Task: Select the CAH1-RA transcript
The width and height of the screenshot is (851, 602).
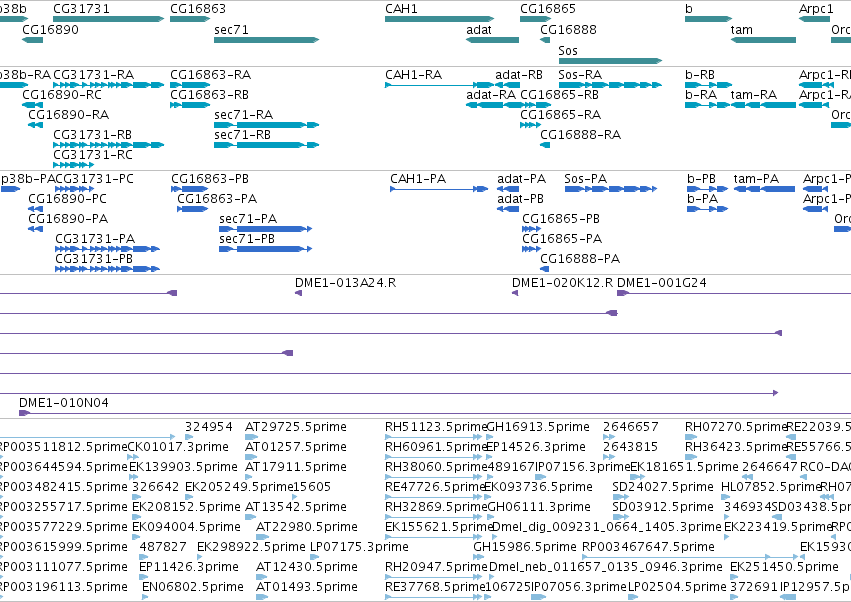Action: [x=440, y=85]
